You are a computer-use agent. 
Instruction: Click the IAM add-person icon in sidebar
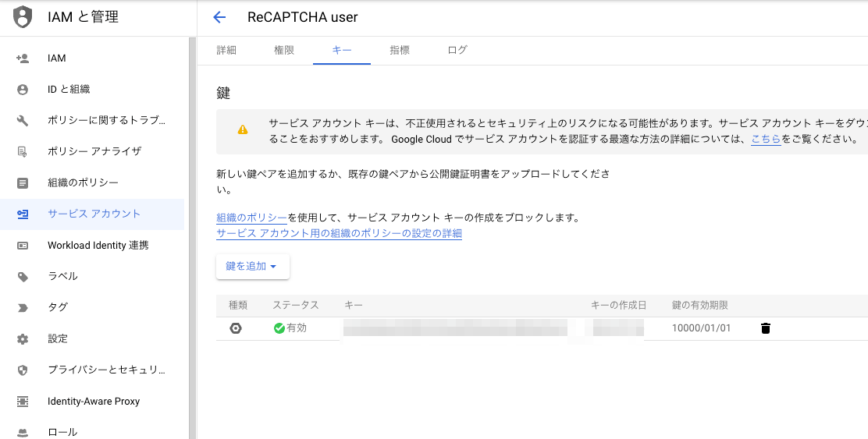pyautogui.click(x=23, y=58)
